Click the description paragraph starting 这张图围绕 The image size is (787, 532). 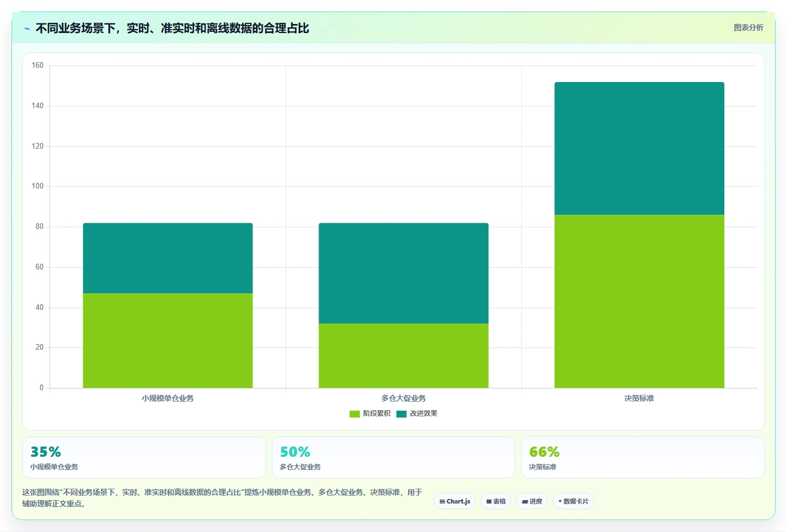tap(222, 498)
